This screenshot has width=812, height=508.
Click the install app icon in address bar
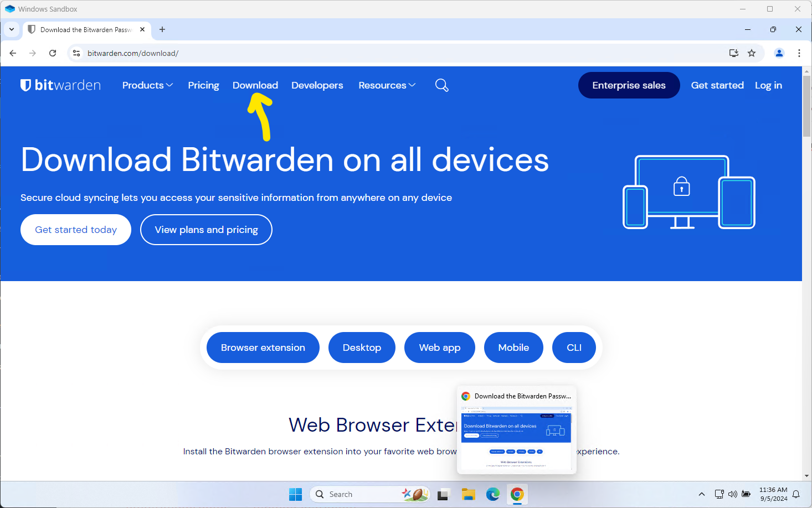tap(734, 53)
